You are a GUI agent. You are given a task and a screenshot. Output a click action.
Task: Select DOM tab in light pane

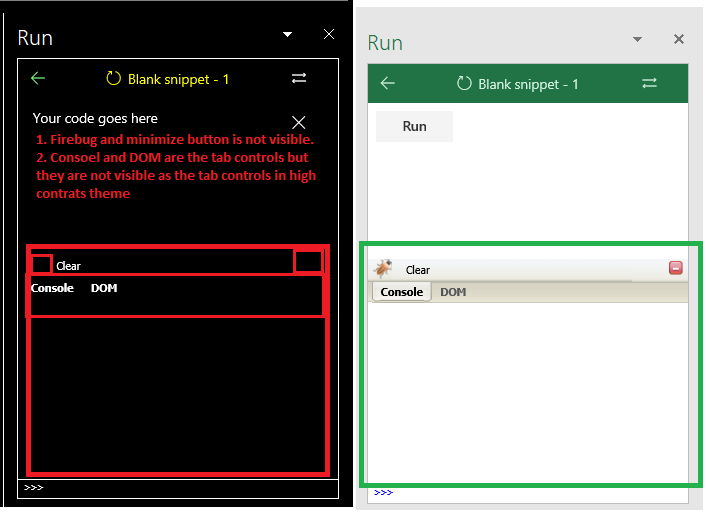click(453, 292)
